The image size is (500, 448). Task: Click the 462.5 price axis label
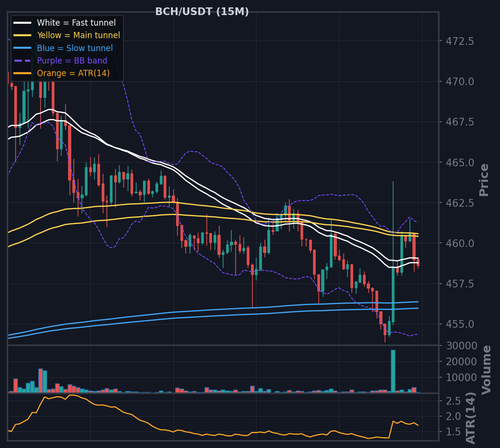coord(460,203)
